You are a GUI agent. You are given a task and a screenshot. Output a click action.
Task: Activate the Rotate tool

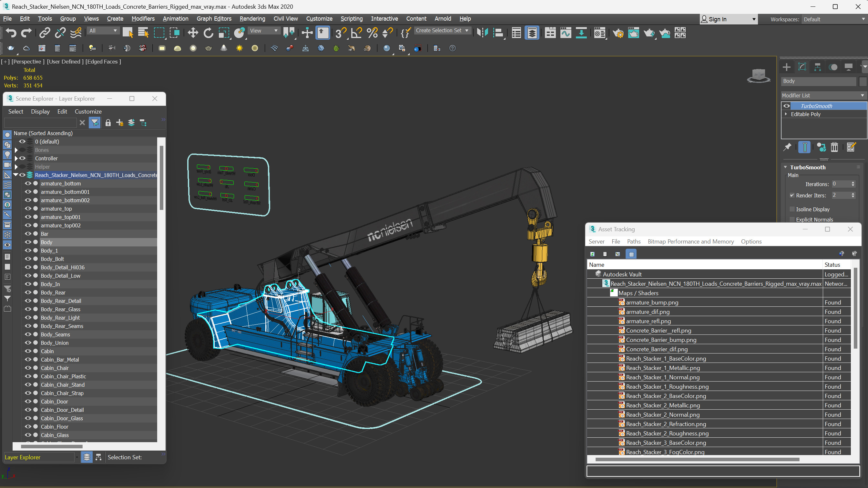point(208,33)
